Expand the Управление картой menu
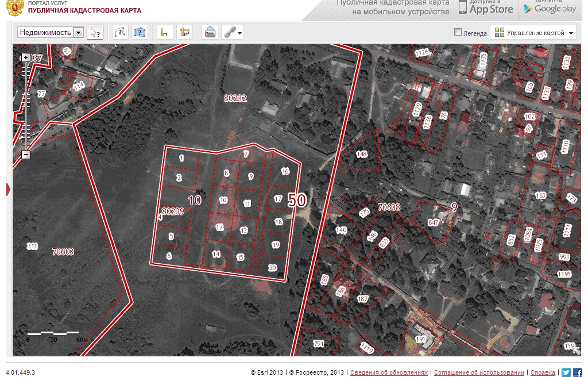The width and height of the screenshot is (588, 377). pyautogui.click(x=533, y=33)
